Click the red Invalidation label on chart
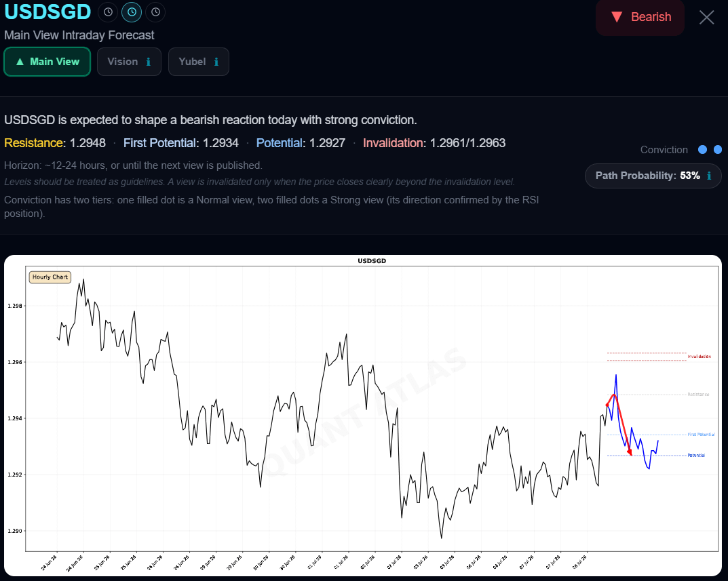 click(x=700, y=357)
